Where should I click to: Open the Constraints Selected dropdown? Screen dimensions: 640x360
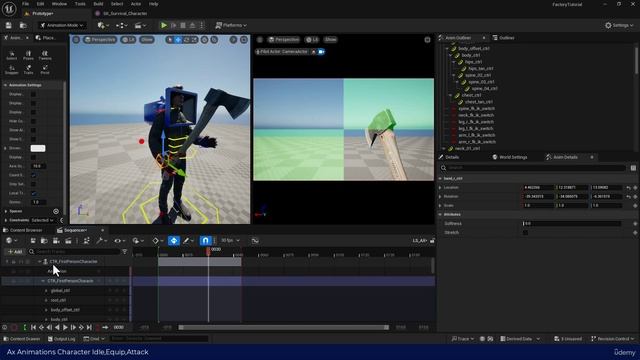tap(42, 220)
